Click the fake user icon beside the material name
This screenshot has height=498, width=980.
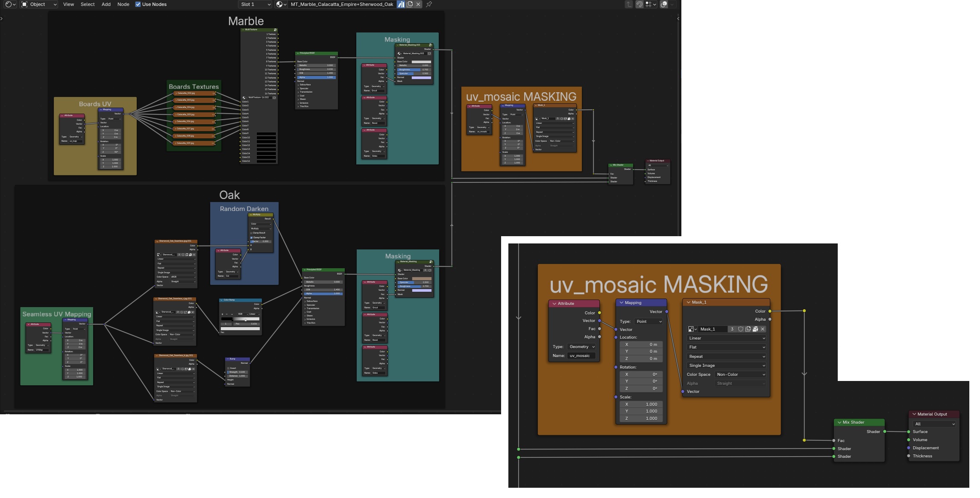click(x=401, y=4)
